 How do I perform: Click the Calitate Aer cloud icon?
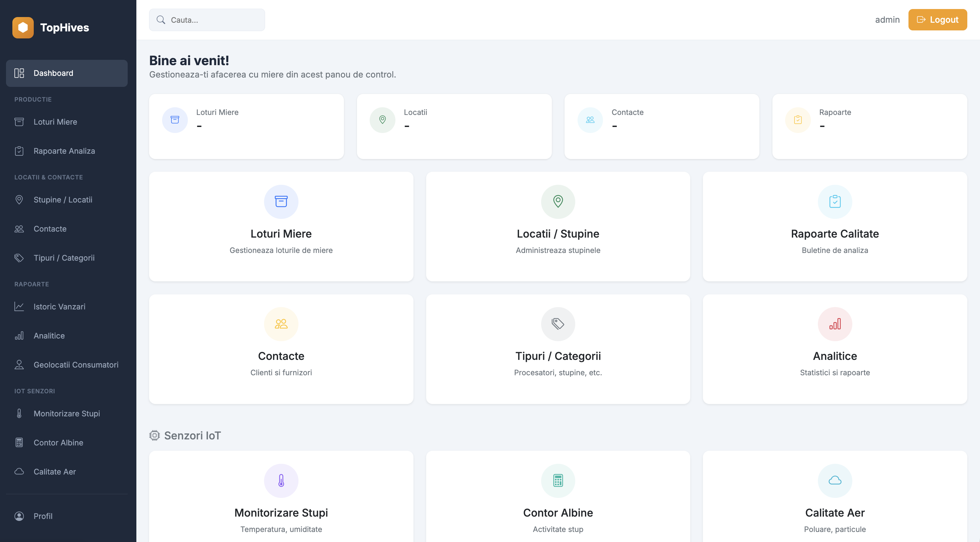click(19, 471)
